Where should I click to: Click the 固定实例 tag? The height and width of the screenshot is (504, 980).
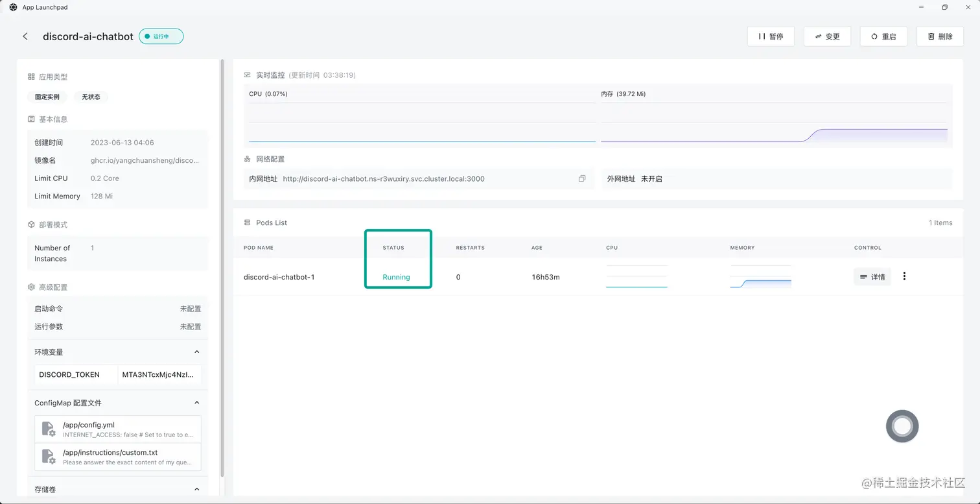pyautogui.click(x=47, y=97)
